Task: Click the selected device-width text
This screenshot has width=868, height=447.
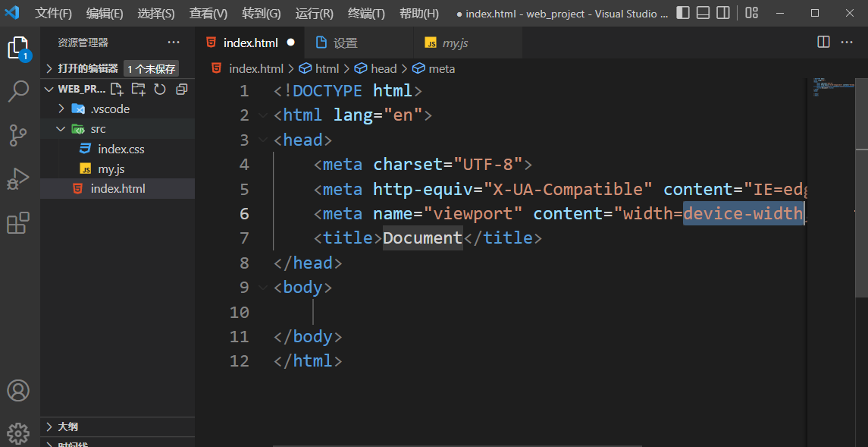Action: coord(743,213)
